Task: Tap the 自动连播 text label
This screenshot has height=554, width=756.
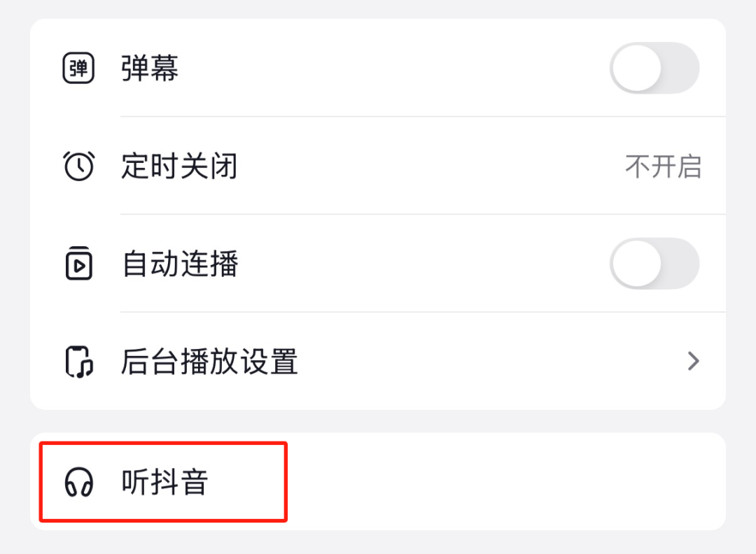Action: tap(180, 264)
